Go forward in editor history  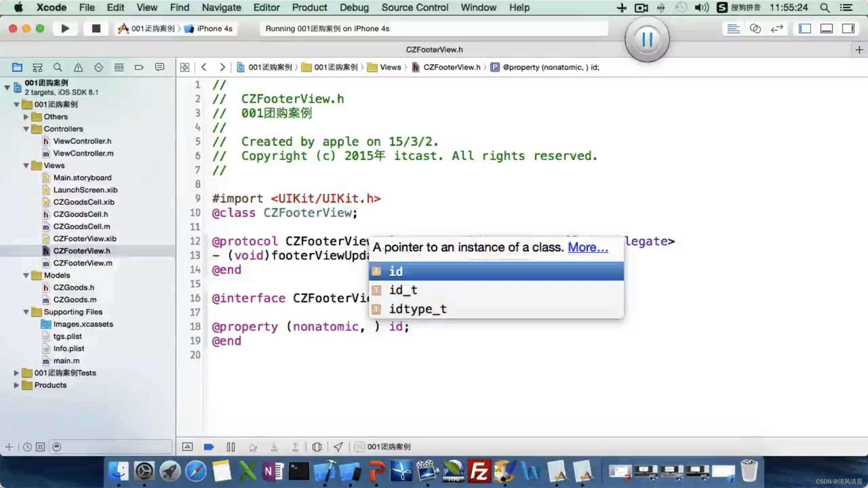click(x=222, y=67)
